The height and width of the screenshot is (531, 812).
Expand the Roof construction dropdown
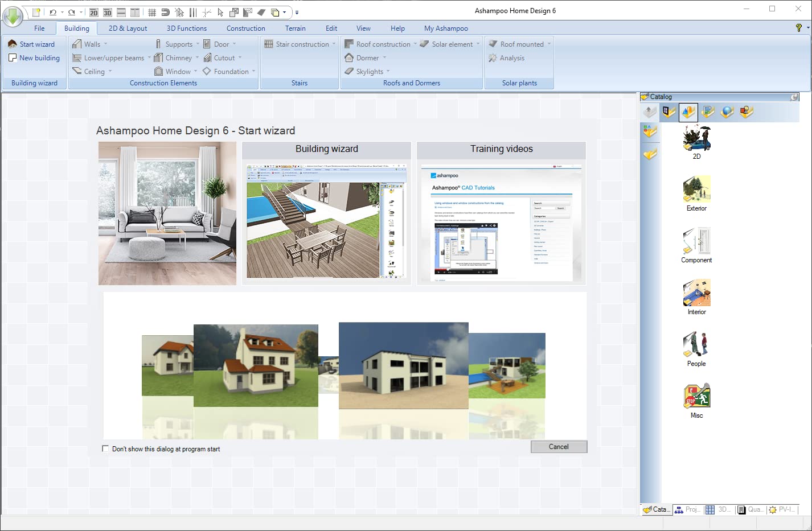pyautogui.click(x=415, y=44)
